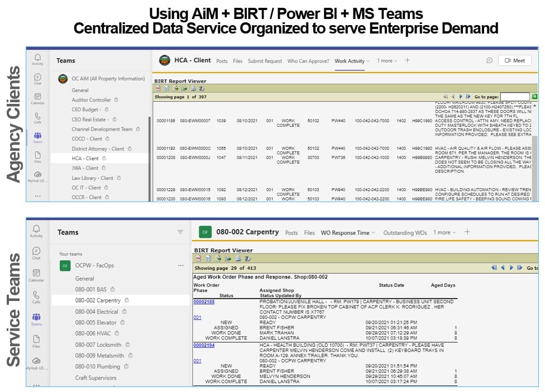Open Activity in the Service Teams window

pos(36,231)
